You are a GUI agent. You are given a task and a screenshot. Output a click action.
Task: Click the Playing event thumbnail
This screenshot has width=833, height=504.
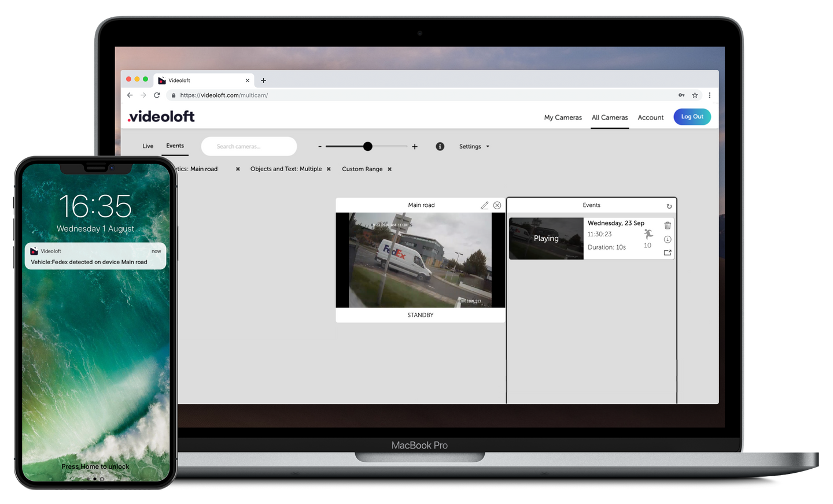[546, 238]
